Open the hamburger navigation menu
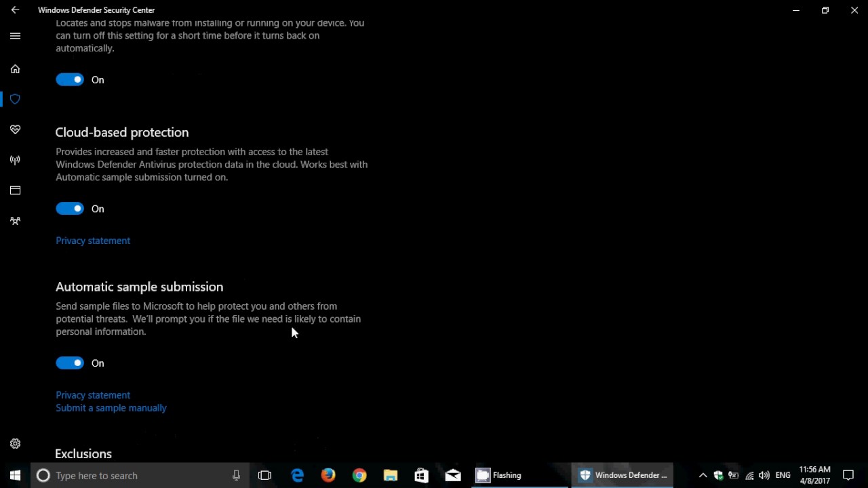The width and height of the screenshot is (868, 488). pyautogui.click(x=15, y=36)
